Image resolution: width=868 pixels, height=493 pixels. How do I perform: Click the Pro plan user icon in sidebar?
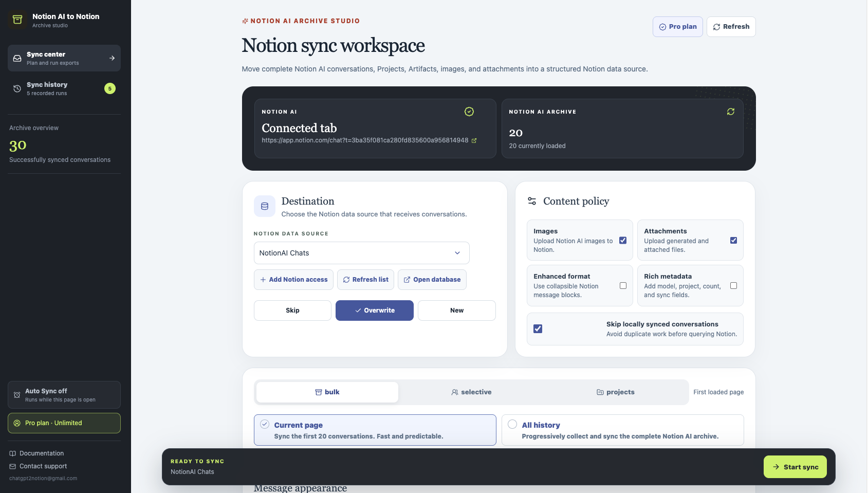(x=17, y=423)
